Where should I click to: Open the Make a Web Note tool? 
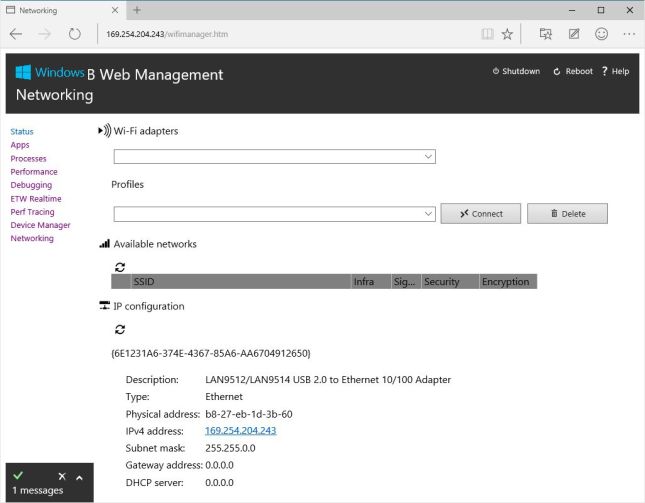tap(574, 34)
